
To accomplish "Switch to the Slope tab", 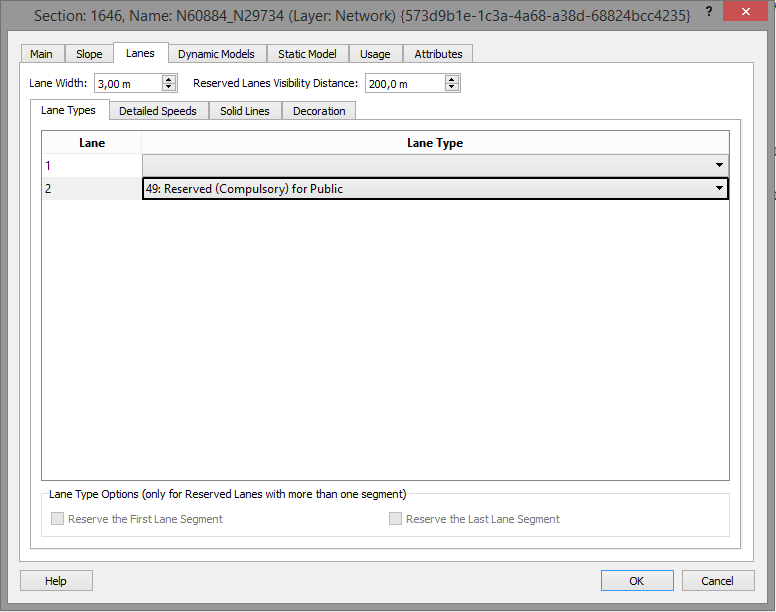I will pos(89,54).
